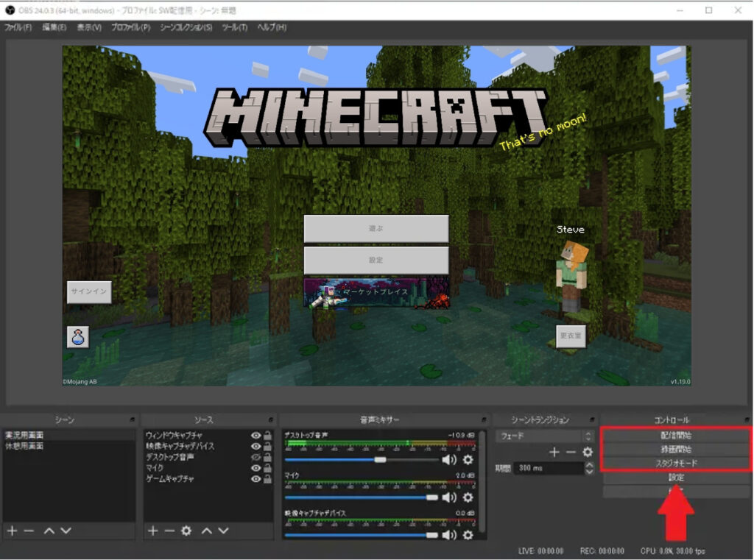Increase the 期間 duration with up arrow
The image size is (754, 560).
pyautogui.click(x=590, y=465)
